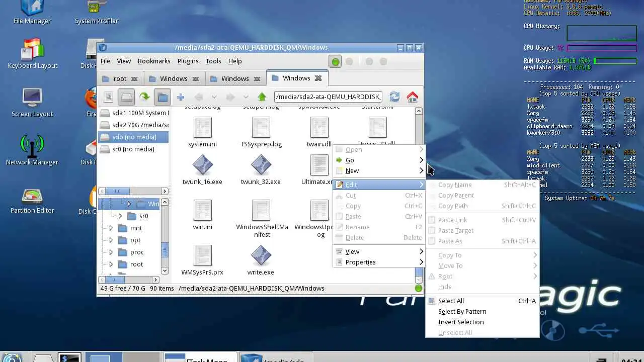Screen dimensions: 644x362
Task: Choose Select All in Edit submenu
Action: 482,301
